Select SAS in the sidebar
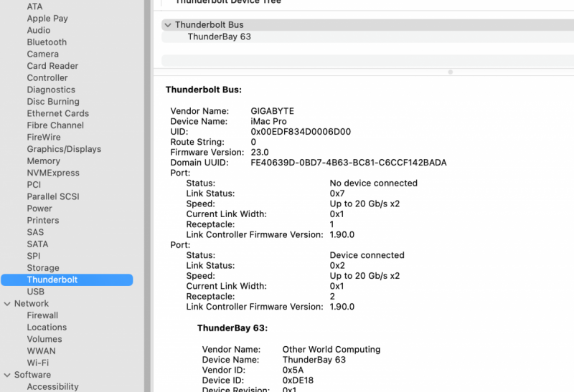This screenshot has height=392, width=574. click(x=35, y=232)
